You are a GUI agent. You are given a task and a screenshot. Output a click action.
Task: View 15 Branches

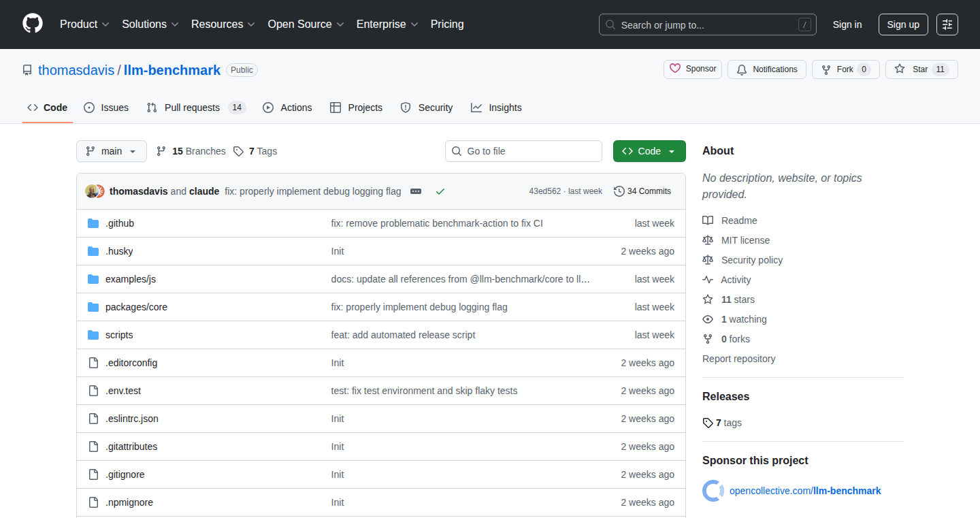pos(191,151)
